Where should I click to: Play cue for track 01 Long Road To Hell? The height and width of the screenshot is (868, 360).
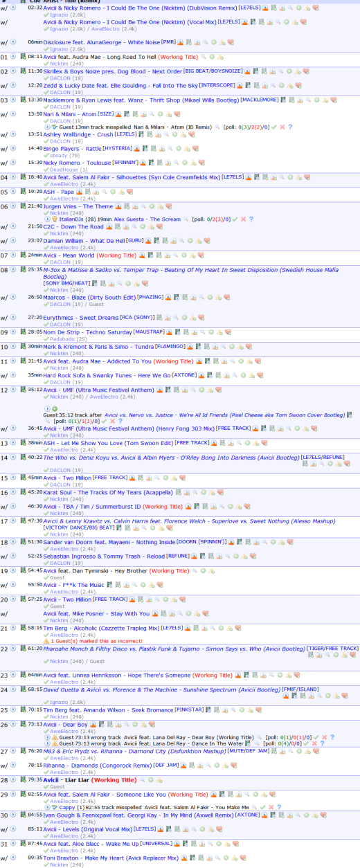tap(13, 57)
